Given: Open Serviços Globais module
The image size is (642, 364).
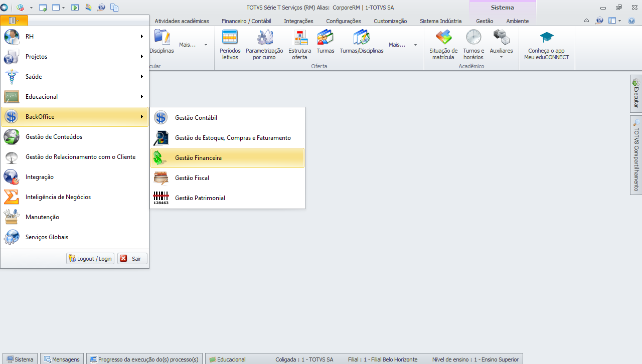Looking at the screenshot, I should 74,237.
